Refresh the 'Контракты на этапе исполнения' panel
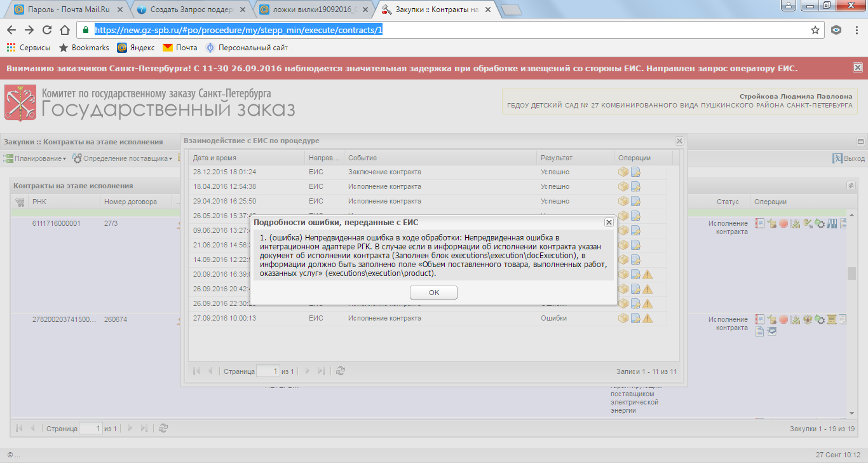868x463 pixels. [x=851, y=186]
